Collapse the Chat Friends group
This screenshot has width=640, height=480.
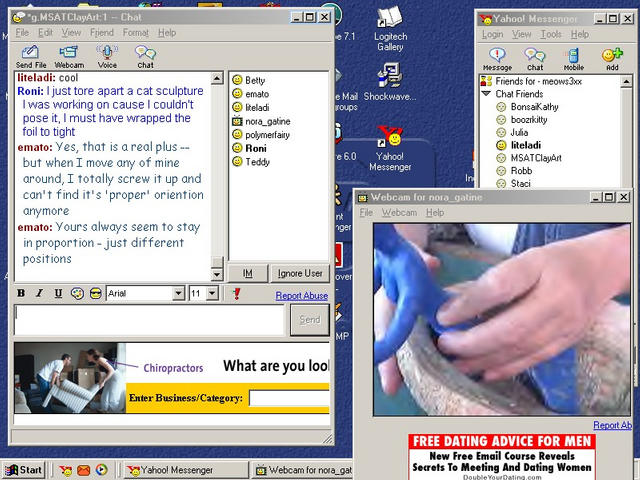(x=486, y=93)
